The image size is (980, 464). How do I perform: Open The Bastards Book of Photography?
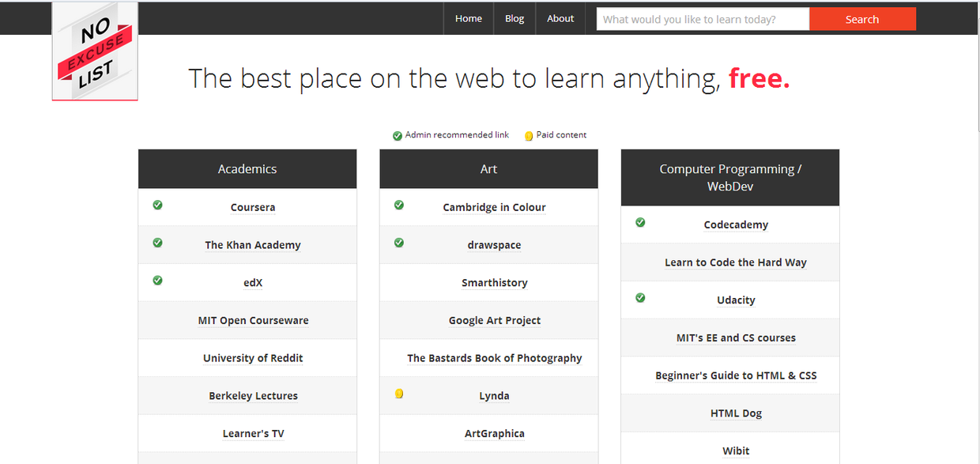coord(494,358)
